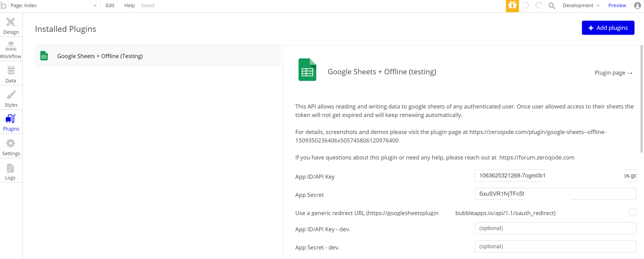Viewport: 644px width, 259px height.
Task: Click the forum.zeroqode.com URL text
Action: pyautogui.click(x=537, y=157)
